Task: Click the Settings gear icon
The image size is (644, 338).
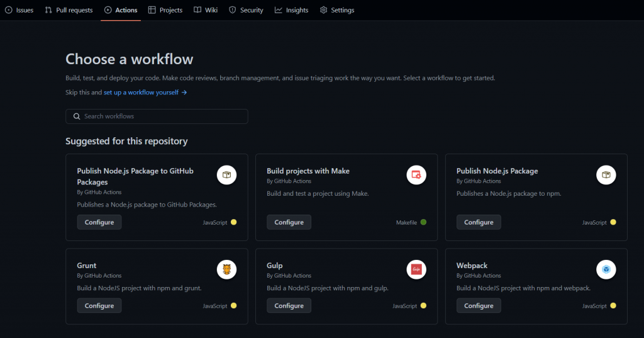Action: click(324, 10)
